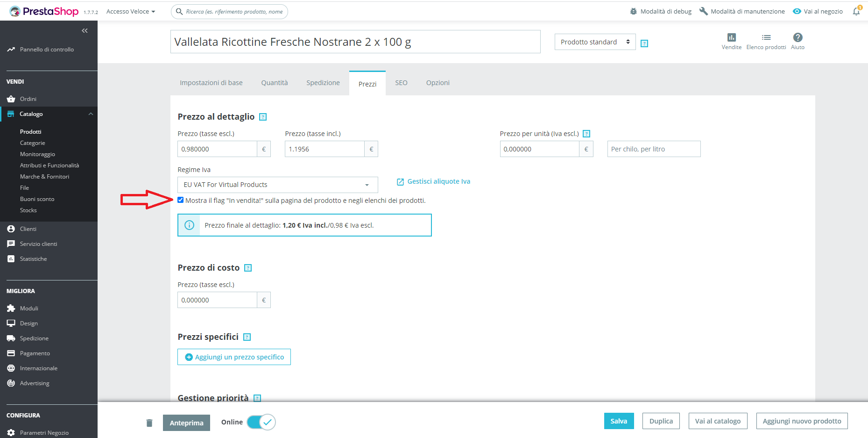The image size is (868, 438).
Task: Click the Prezzo per unità field
Action: 539,149
